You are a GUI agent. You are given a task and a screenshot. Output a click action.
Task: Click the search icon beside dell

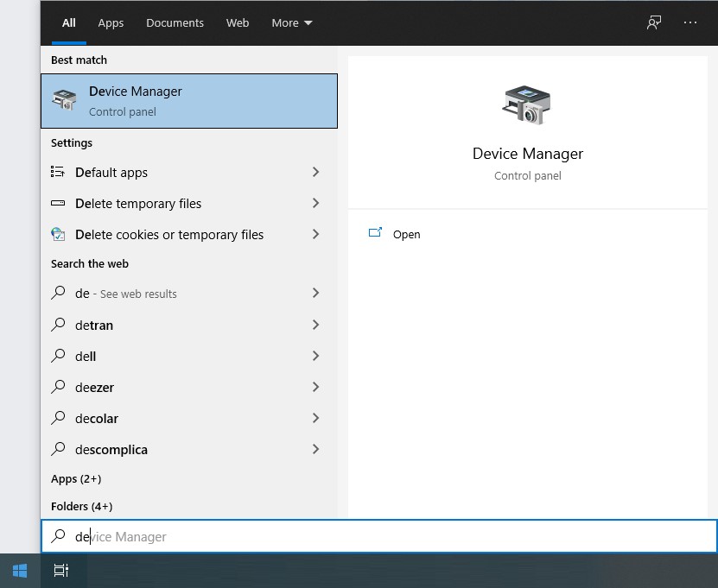tap(58, 356)
